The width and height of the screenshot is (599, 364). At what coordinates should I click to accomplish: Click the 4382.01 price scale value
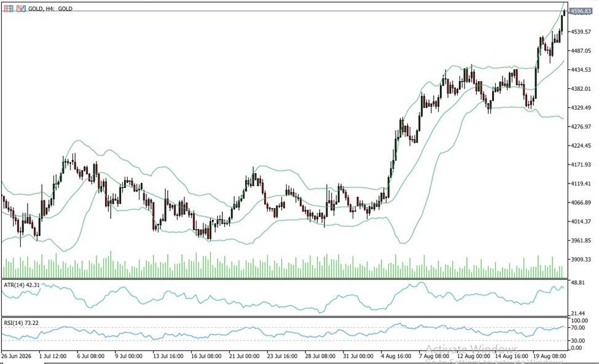581,88
